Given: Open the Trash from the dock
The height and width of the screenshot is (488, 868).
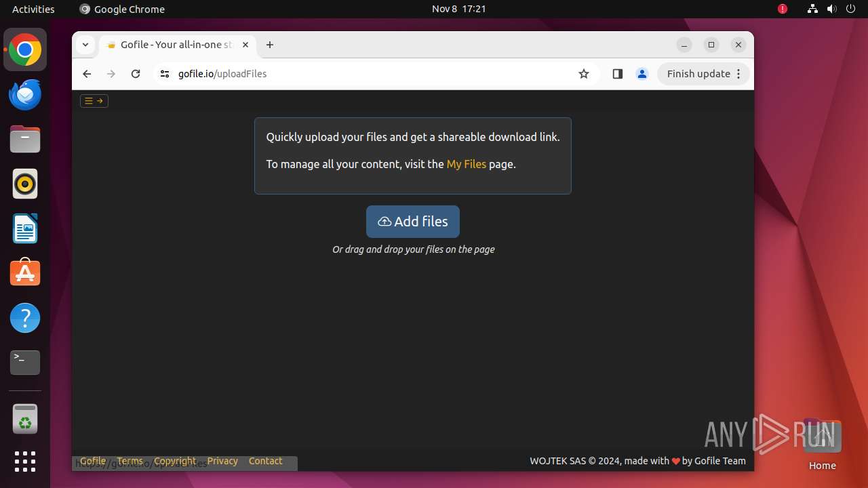Looking at the screenshot, I should 25,419.
